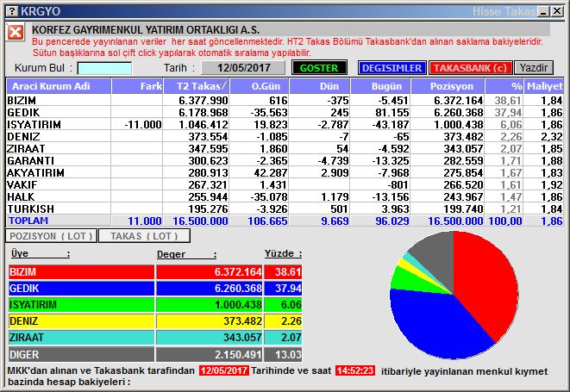The image size is (570, 392).
Task: Select the DENIZ row in the table
Action: pyautogui.click(x=285, y=136)
